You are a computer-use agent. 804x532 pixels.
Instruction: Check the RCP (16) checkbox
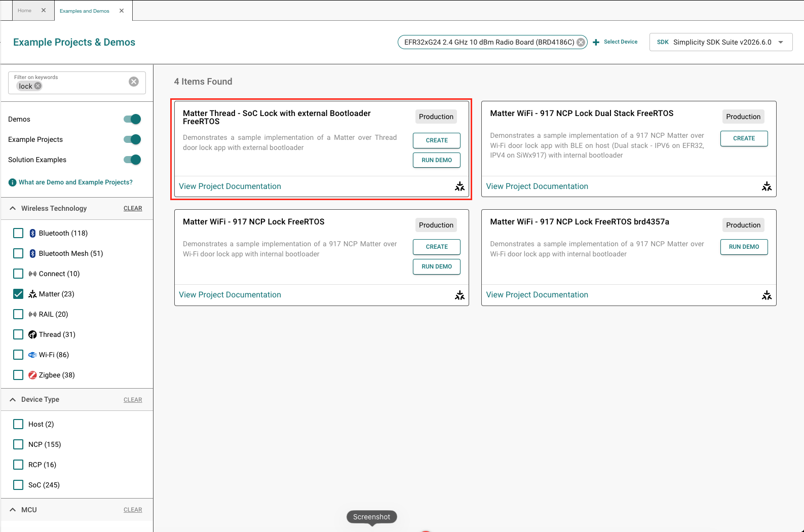pyautogui.click(x=18, y=465)
